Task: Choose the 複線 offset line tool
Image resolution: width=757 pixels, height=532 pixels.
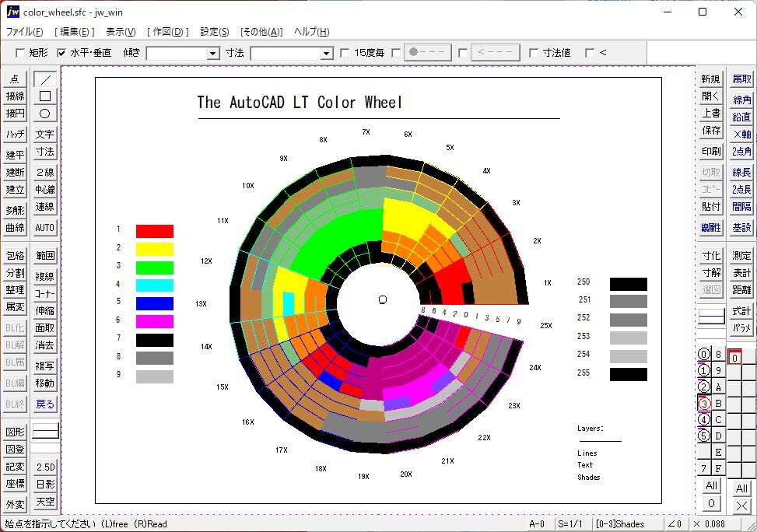Action: click(x=45, y=276)
